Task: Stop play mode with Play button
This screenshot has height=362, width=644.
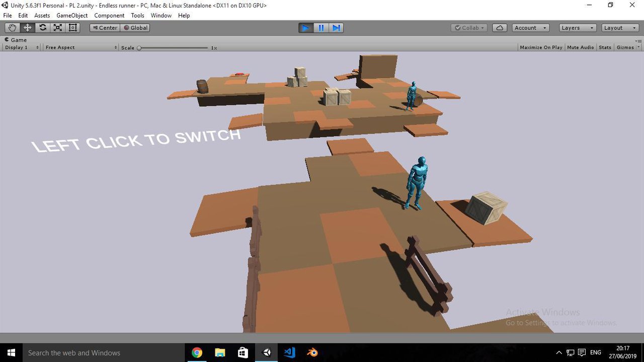Action: 305,28
